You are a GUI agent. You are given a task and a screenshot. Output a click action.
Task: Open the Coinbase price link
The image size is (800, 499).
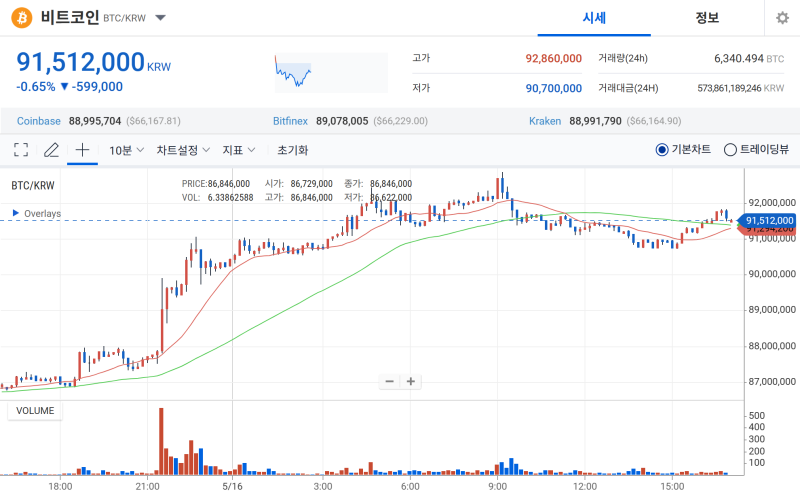[x=39, y=121]
